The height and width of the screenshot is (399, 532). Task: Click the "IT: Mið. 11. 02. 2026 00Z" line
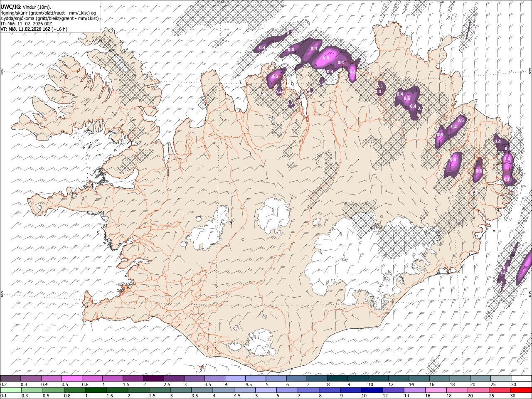[26, 24]
